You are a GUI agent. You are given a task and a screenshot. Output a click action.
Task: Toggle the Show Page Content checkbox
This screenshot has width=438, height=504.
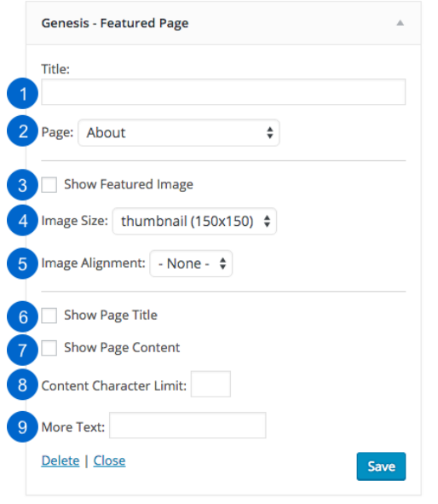[49, 348]
